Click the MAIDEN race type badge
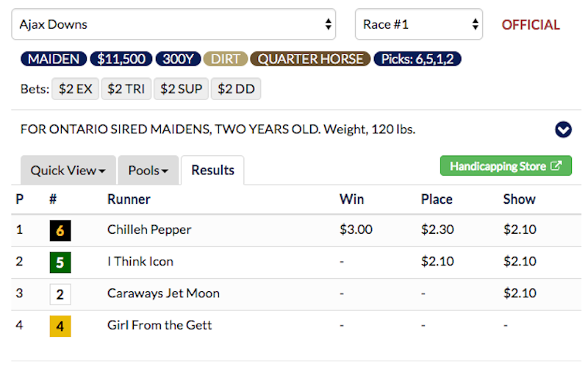Viewport: 588px width, 367px height. (54, 59)
